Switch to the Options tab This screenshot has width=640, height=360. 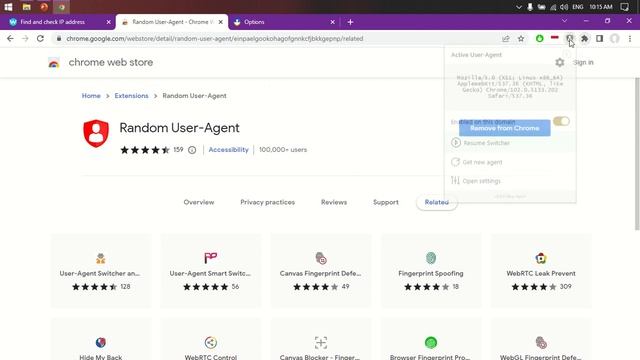(x=282, y=22)
